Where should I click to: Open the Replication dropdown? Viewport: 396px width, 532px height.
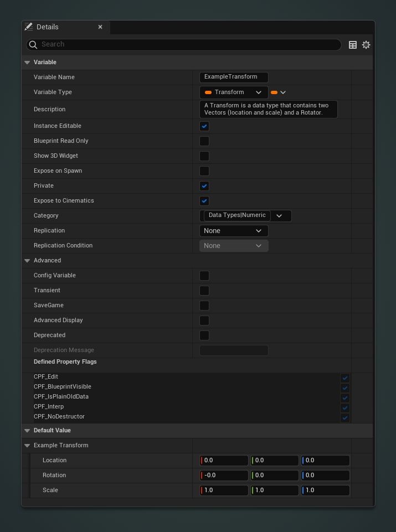[234, 230]
